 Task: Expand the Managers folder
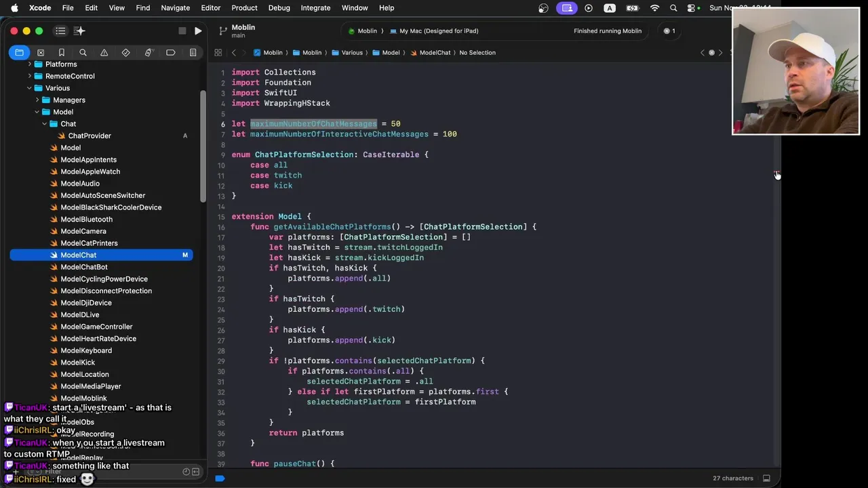(37, 100)
